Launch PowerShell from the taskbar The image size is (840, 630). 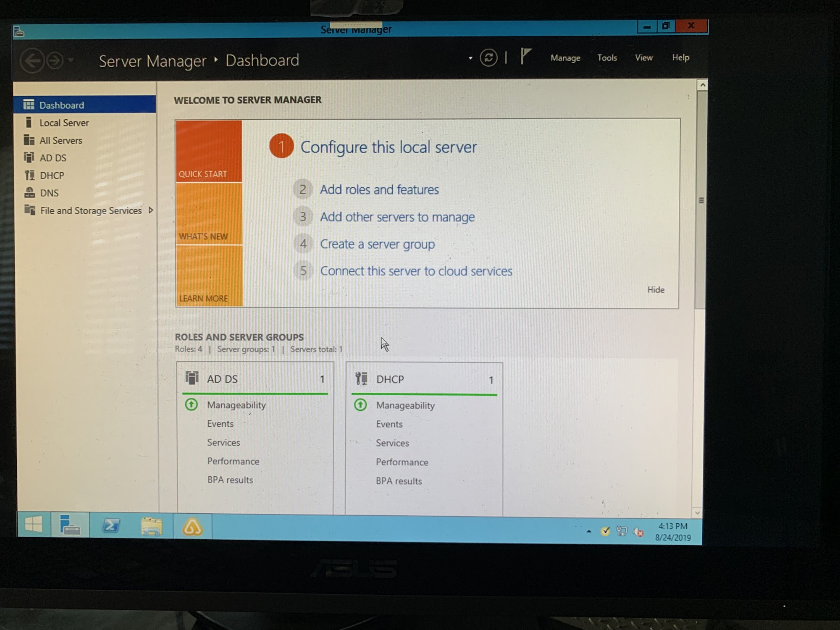(111, 525)
